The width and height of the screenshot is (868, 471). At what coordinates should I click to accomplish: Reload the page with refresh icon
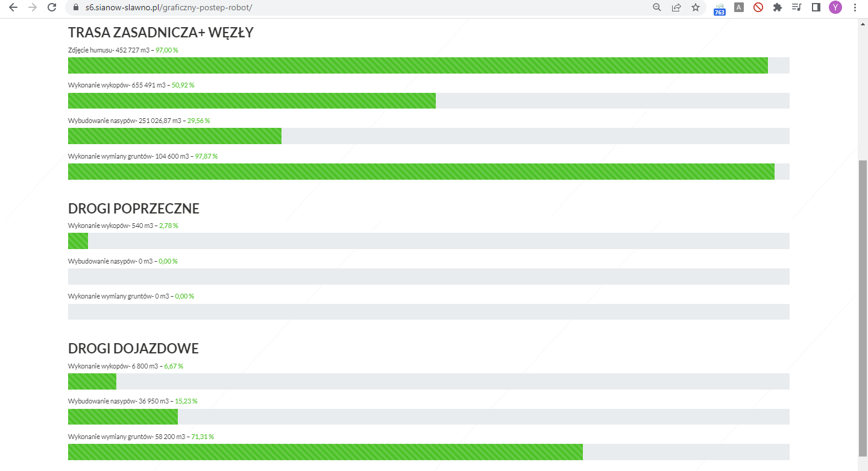(52, 8)
